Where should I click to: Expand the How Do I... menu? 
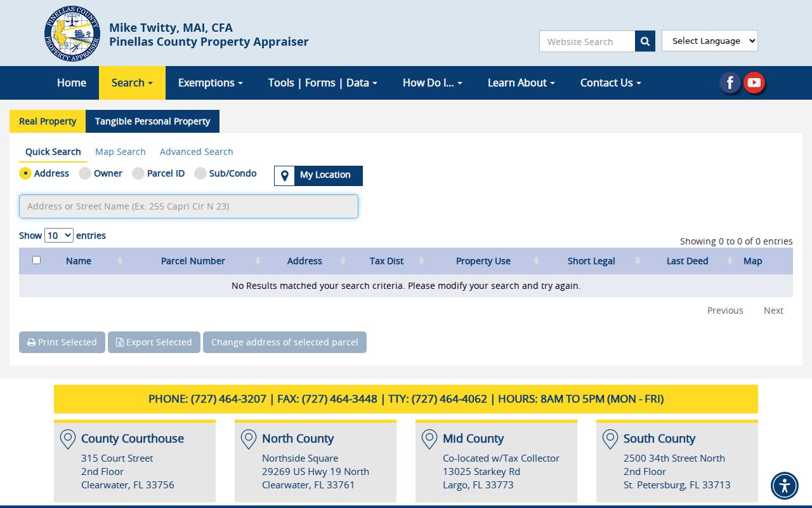433,83
